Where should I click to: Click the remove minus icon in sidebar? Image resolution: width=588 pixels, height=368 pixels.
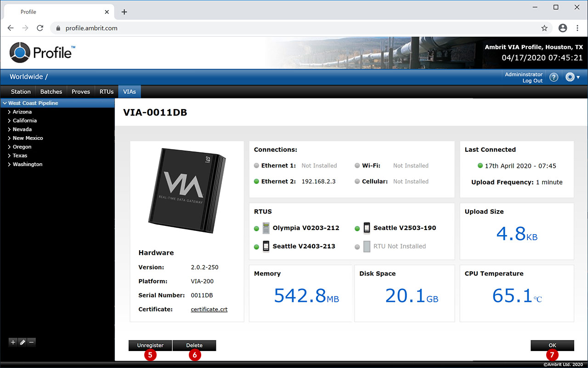pyautogui.click(x=31, y=342)
